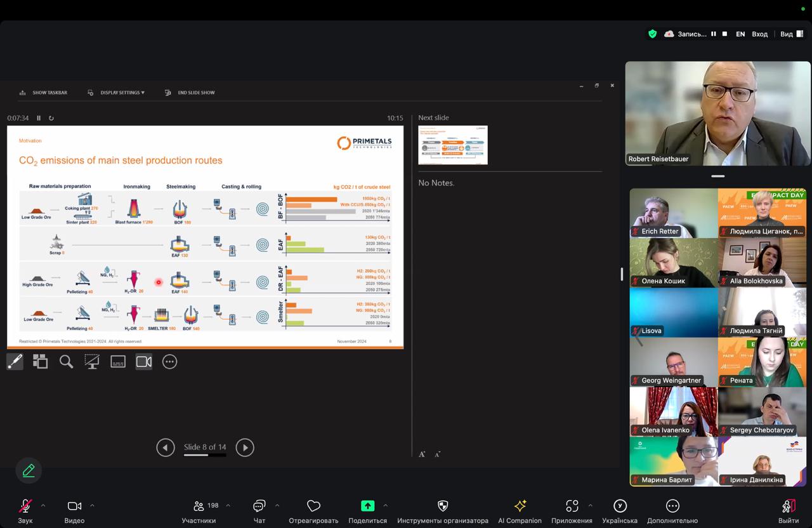Advance to the next slide arrow

(245, 447)
